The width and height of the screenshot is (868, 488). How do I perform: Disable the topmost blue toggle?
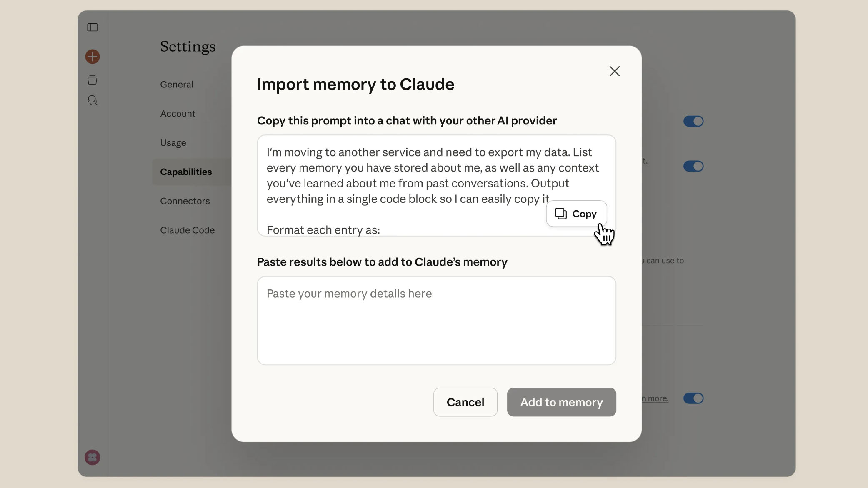click(693, 121)
